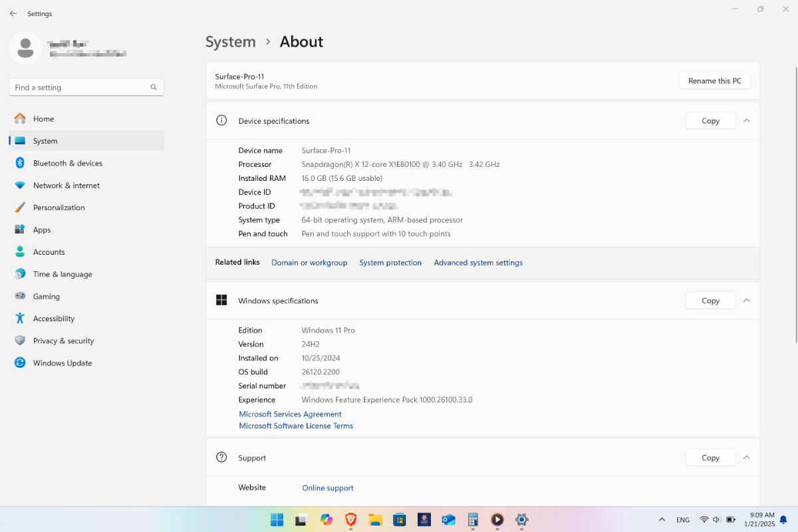Screen dimensions: 798x532
Task: Select Time & language in sidebar
Action: (x=62, y=274)
